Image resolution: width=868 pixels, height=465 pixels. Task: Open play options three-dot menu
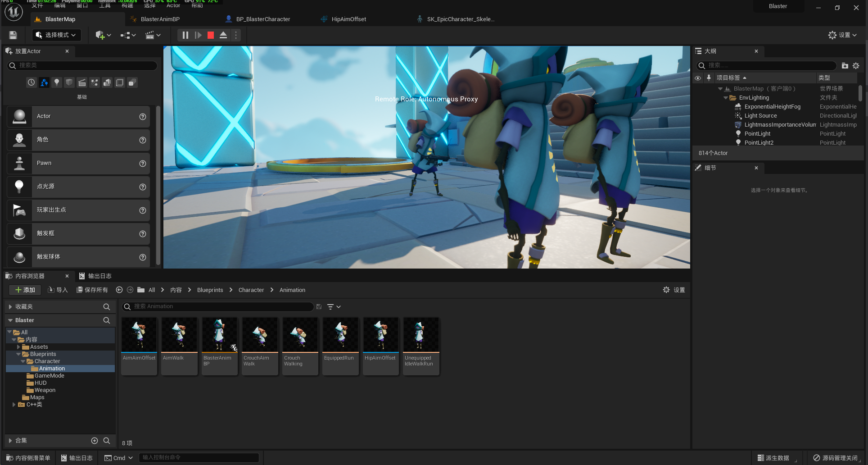click(236, 35)
